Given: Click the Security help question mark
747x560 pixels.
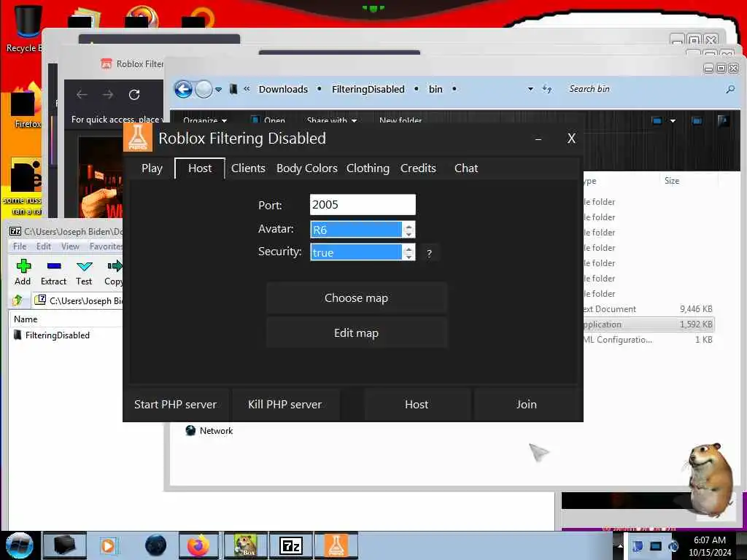Looking at the screenshot, I should (429, 253).
